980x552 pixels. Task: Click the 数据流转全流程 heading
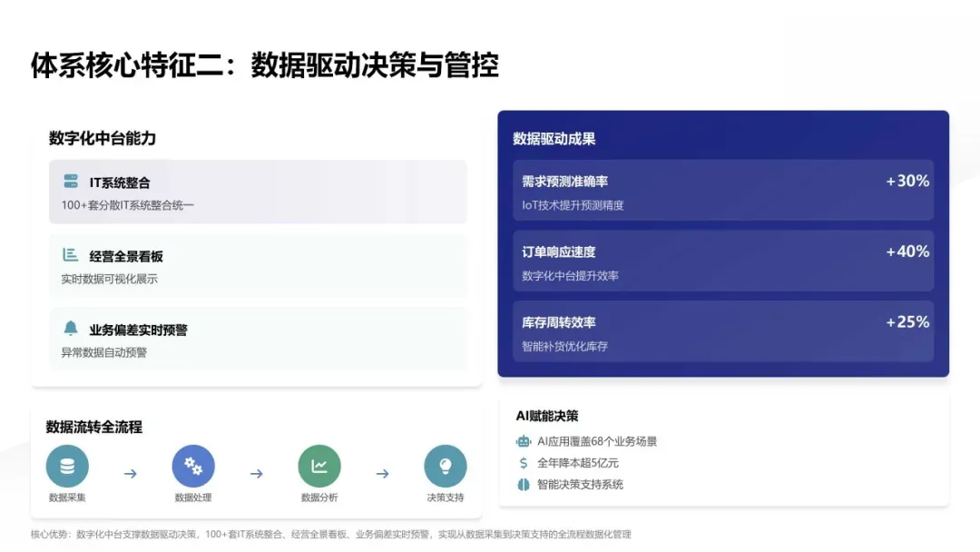(93, 427)
